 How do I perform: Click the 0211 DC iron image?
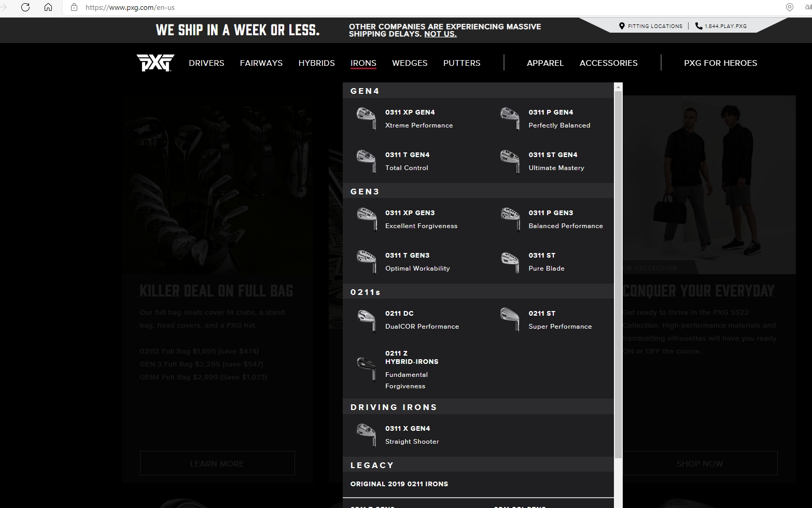(366, 320)
